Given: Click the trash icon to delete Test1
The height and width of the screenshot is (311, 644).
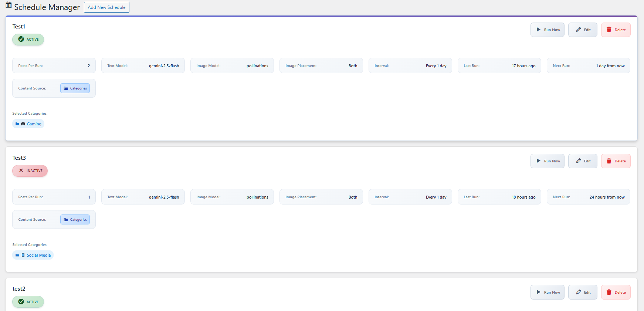Looking at the screenshot, I should [609, 30].
